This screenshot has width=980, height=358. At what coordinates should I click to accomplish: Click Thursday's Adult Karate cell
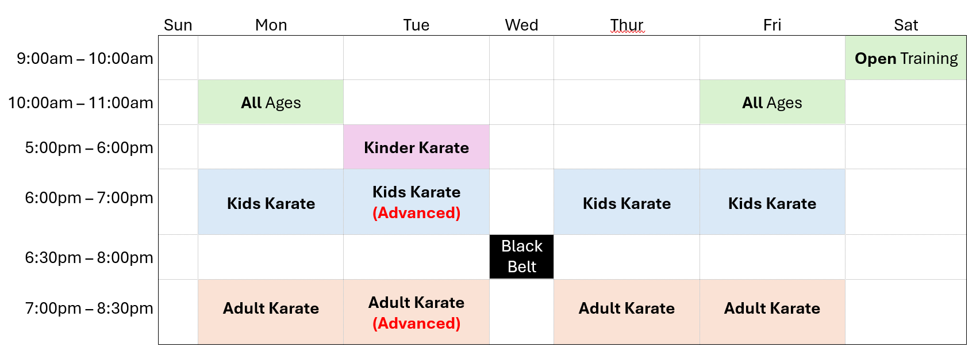click(627, 312)
